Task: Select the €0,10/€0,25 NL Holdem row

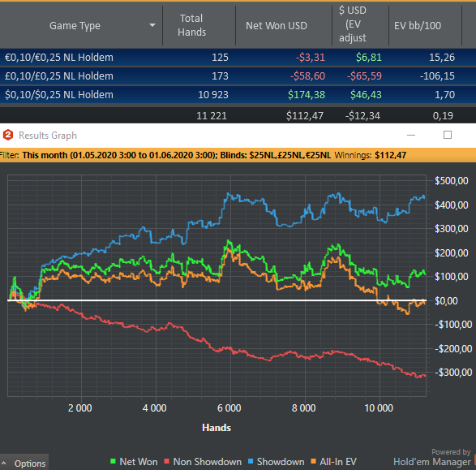Action: [238, 57]
